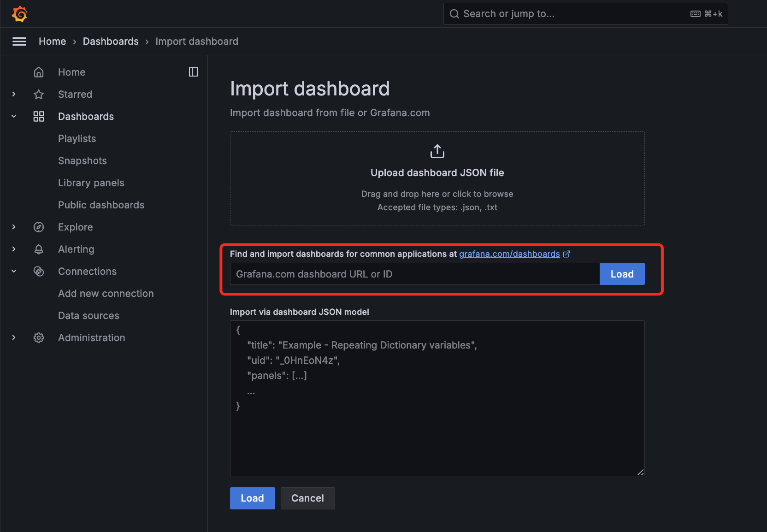Image resolution: width=767 pixels, height=532 pixels.
Task: Undock the menu with the panel icon
Action: (x=194, y=72)
